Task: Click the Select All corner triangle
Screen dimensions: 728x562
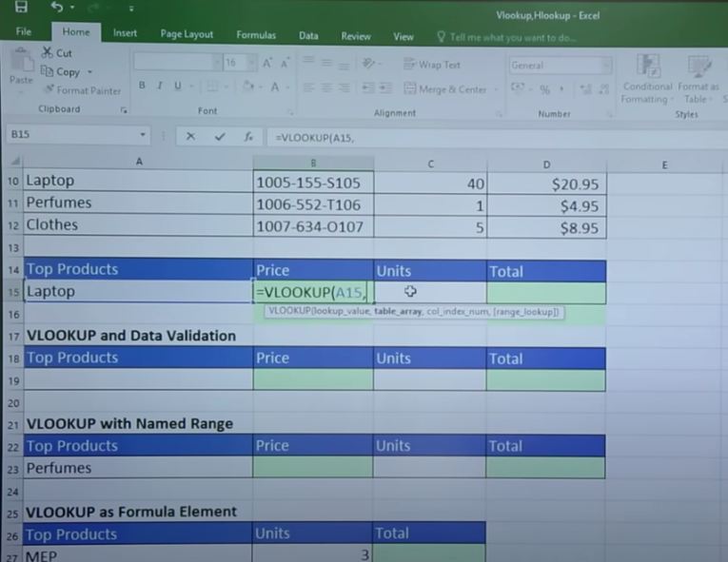Action: coord(15,161)
